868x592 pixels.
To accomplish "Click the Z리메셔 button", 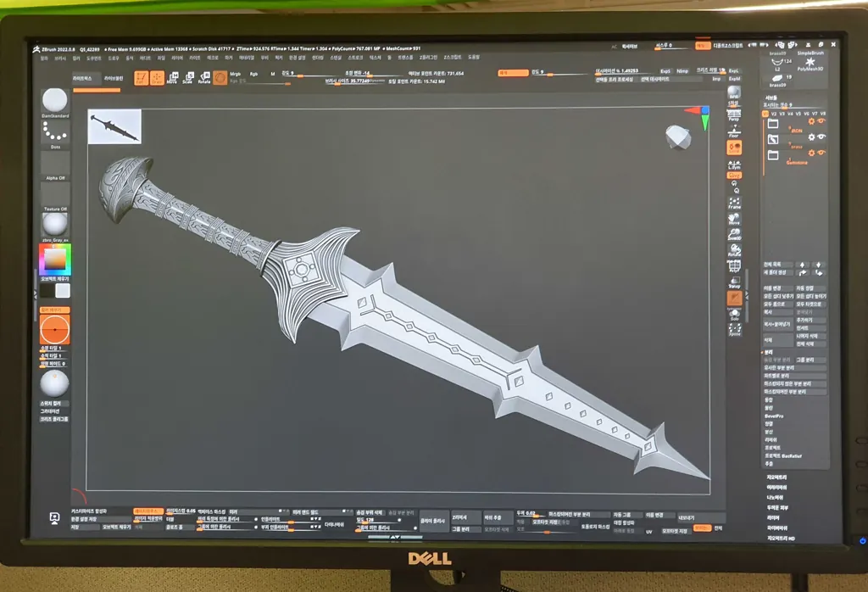I will [x=465, y=517].
